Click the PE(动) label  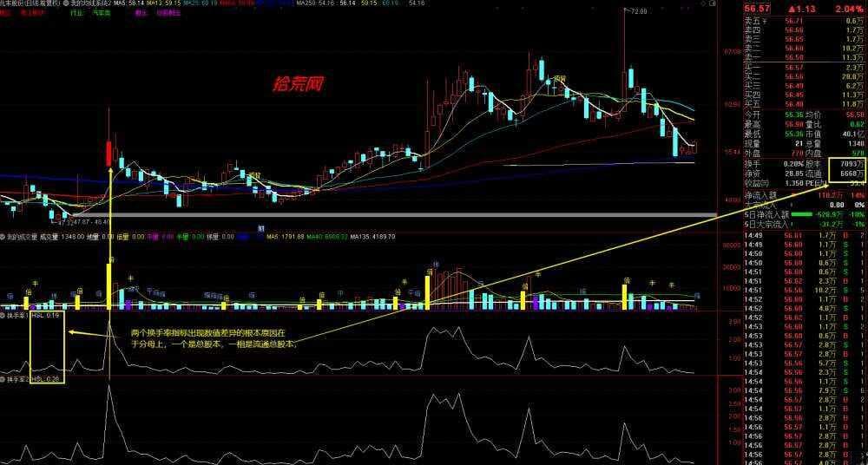817,183
